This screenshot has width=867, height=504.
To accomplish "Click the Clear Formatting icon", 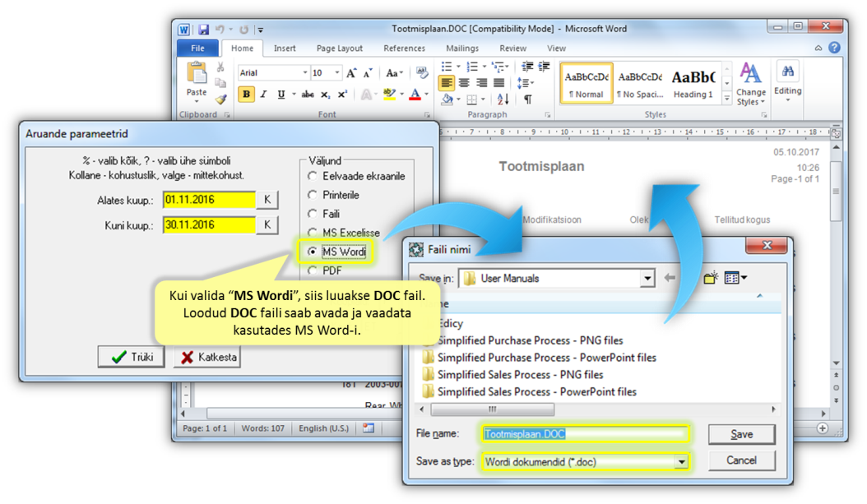I will (422, 73).
